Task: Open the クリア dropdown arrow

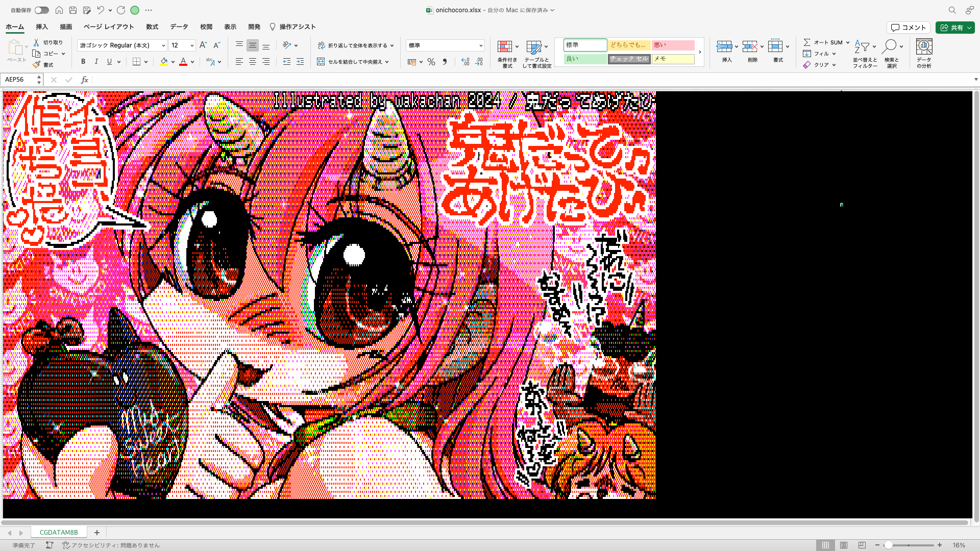Action: [834, 65]
